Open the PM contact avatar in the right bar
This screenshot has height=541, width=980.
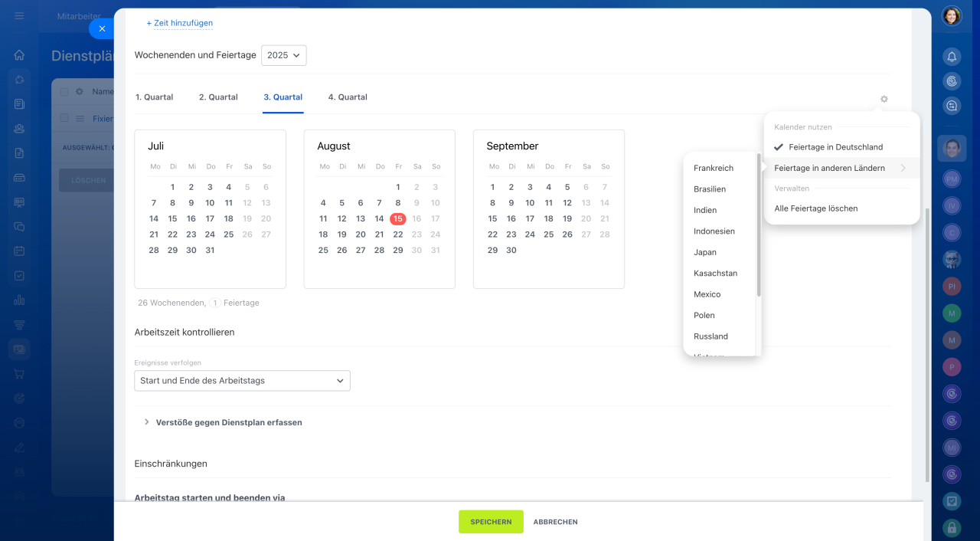tap(952, 179)
